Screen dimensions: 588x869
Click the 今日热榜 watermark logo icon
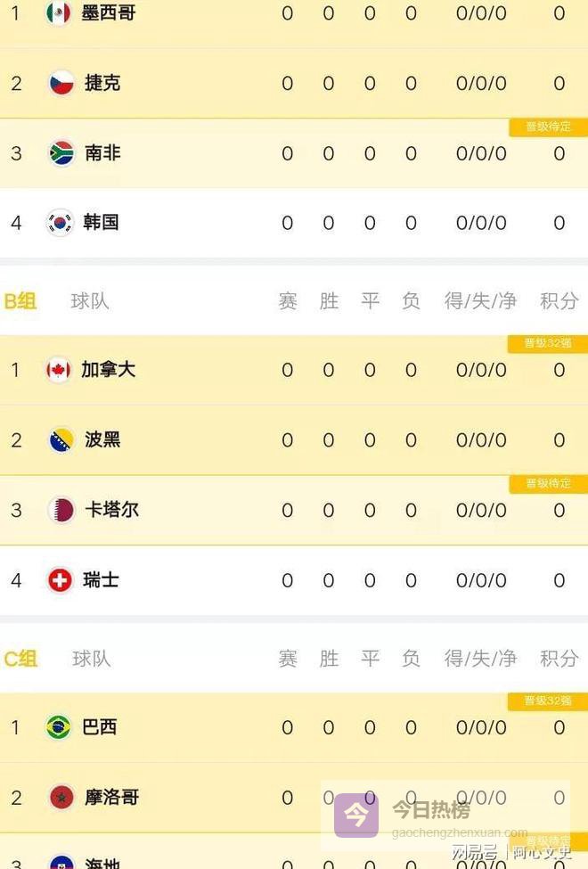tap(356, 815)
